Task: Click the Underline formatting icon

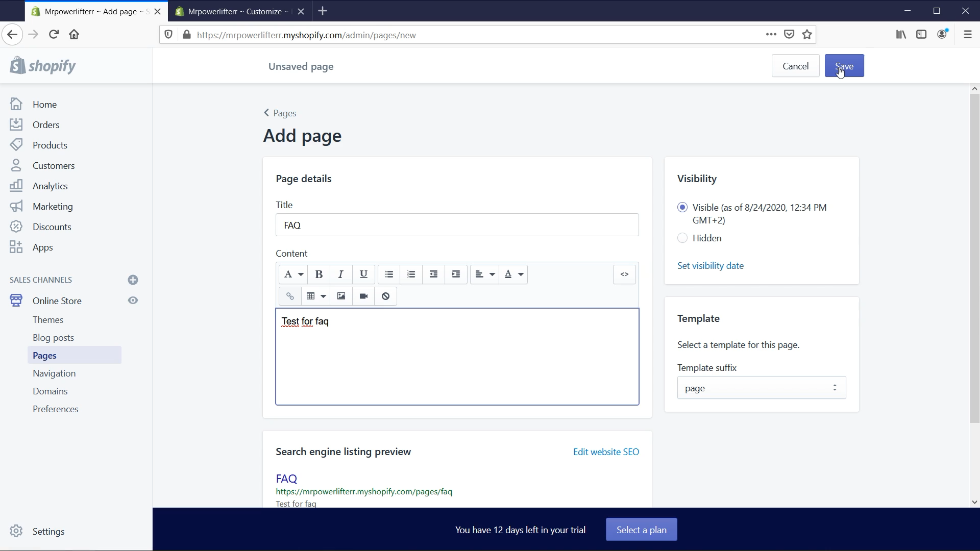Action: pos(363,274)
